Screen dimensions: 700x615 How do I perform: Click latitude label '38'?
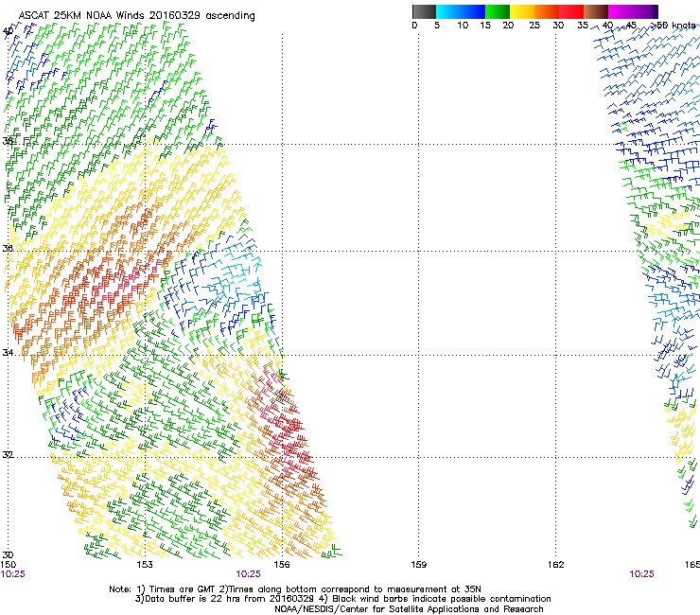point(8,141)
